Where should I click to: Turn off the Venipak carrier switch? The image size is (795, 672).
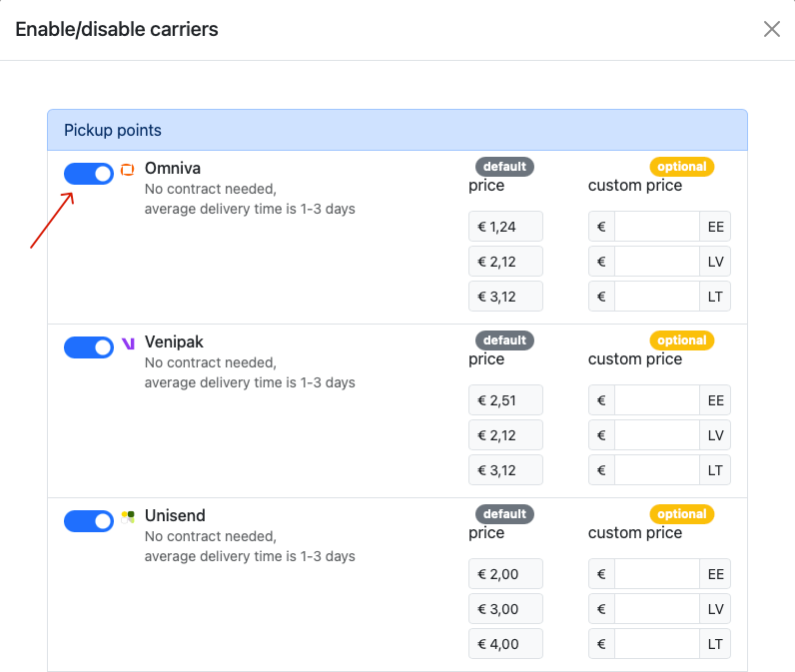click(x=89, y=347)
